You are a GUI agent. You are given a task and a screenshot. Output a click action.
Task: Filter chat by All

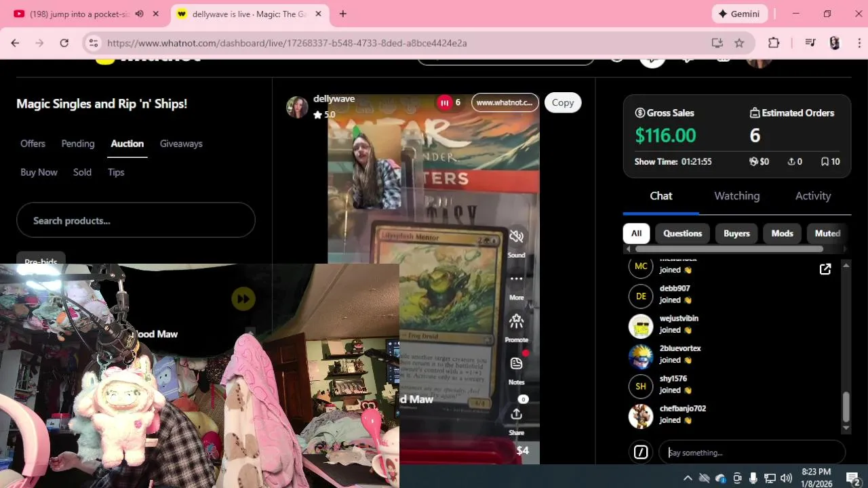tap(636, 233)
